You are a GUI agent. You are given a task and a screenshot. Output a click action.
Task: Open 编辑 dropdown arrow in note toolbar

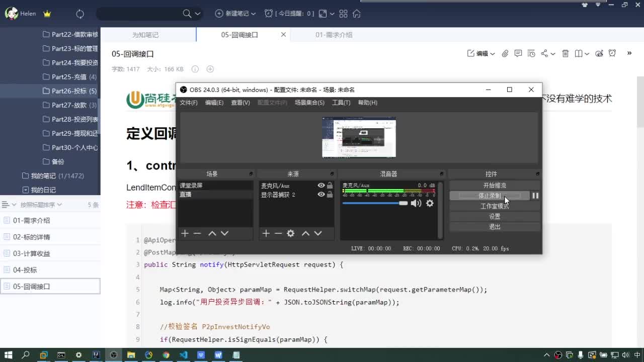493,54
